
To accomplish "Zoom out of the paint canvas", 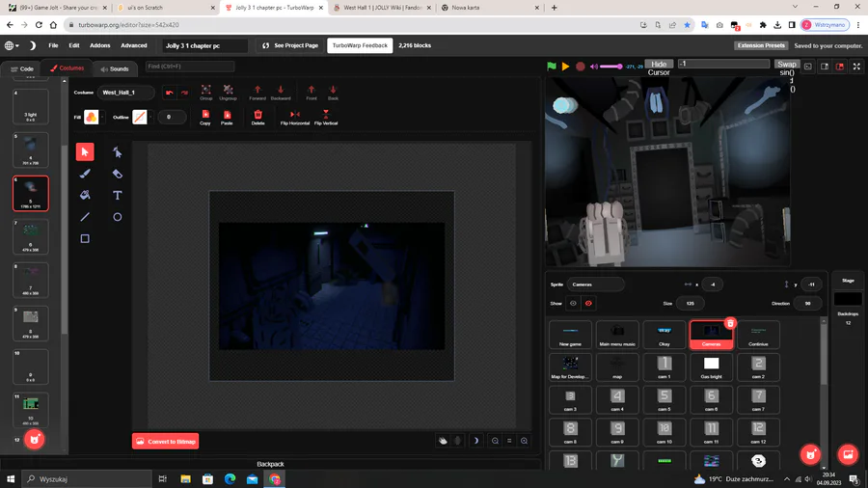I will click(495, 441).
